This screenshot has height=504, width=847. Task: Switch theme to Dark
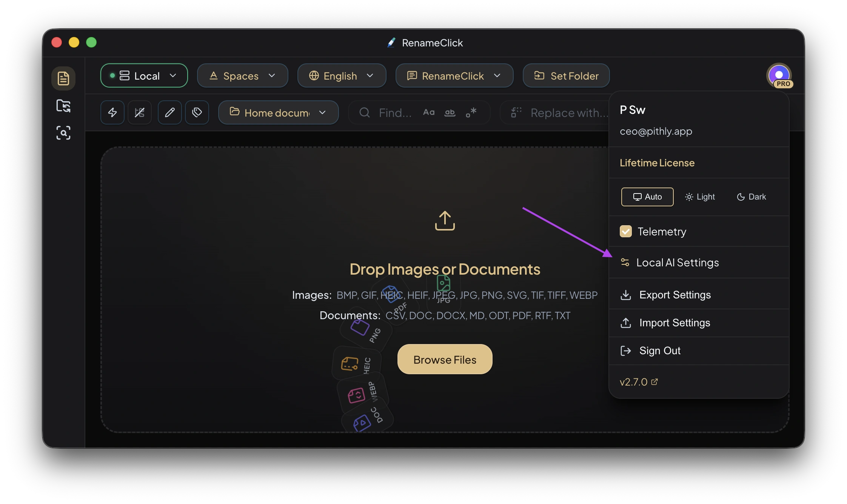point(751,197)
